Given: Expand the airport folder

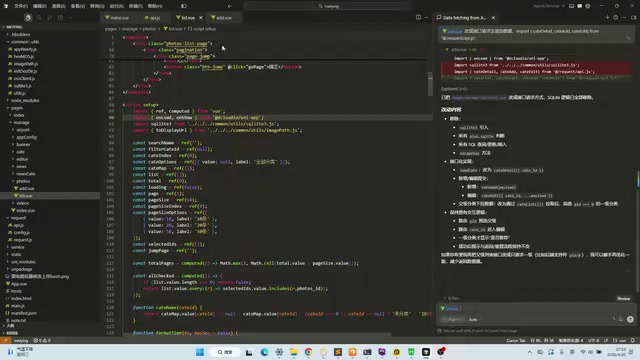Looking at the screenshot, I should pos(23,130).
